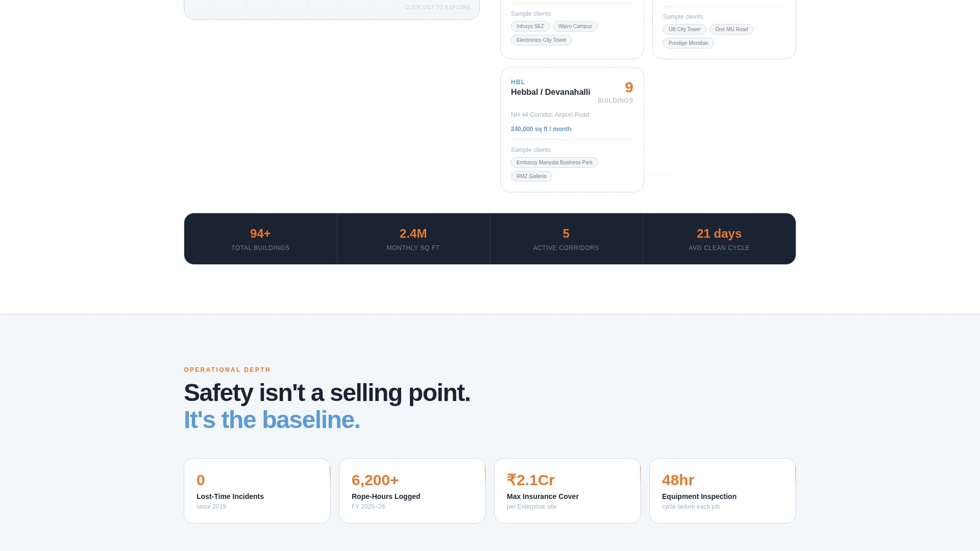Viewport: 980px width, 551px height.
Task: Select the Prestige Meridian client chip
Action: click(688, 43)
